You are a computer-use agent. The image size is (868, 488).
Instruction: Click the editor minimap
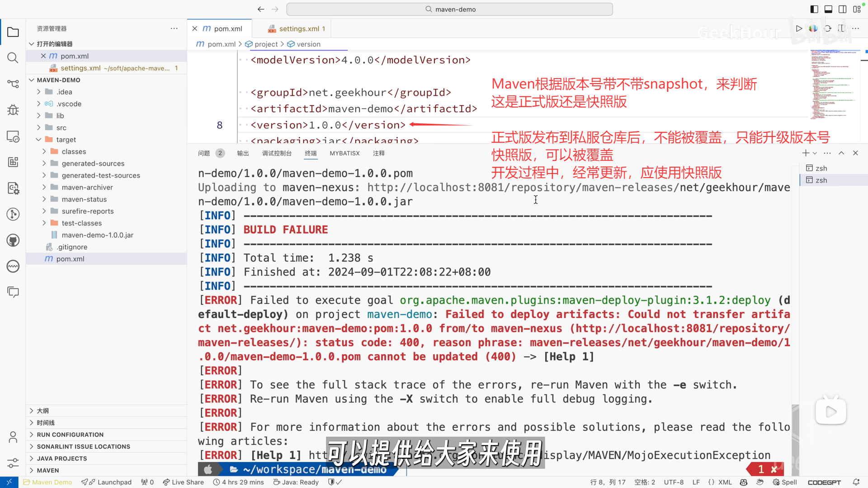tap(834, 84)
